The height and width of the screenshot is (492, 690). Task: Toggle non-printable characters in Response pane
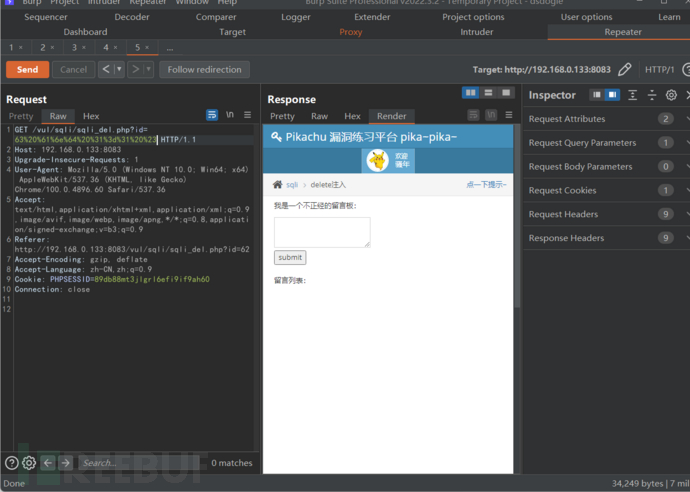tap(491, 115)
